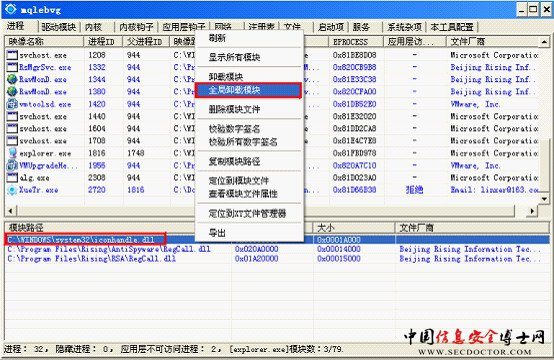Sort by EPROCESS column header

356,41
